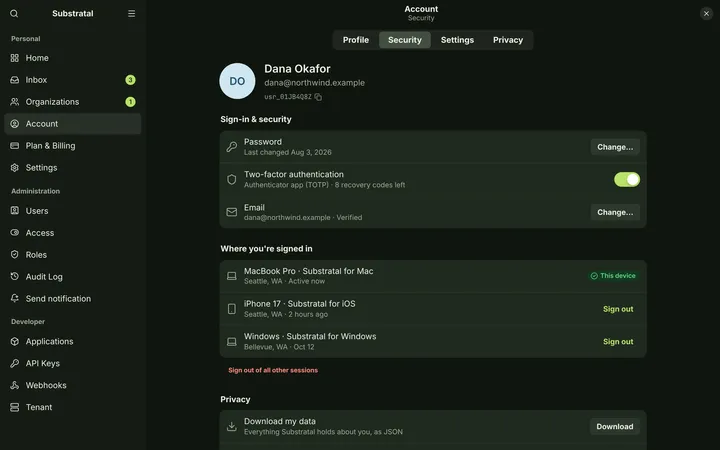This screenshot has height=450, width=720.
Task: Open the Audit Log label in sidebar
Action: click(x=44, y=276)
